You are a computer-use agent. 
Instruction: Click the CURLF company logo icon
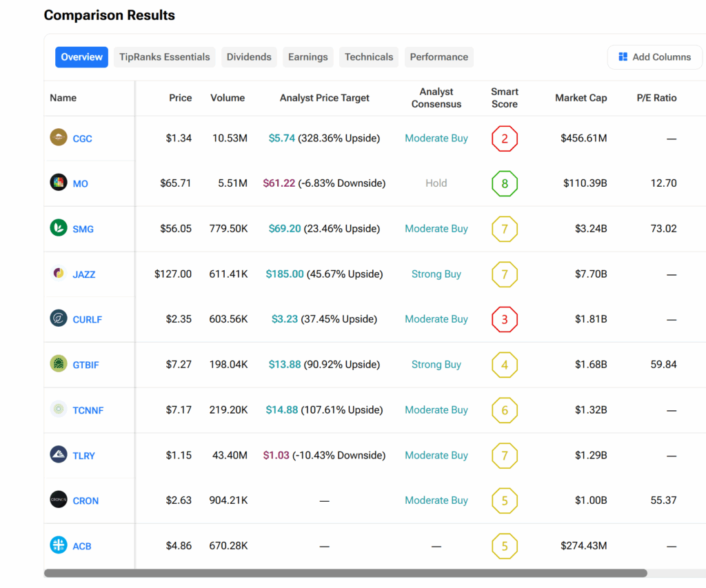click(59, 318)
